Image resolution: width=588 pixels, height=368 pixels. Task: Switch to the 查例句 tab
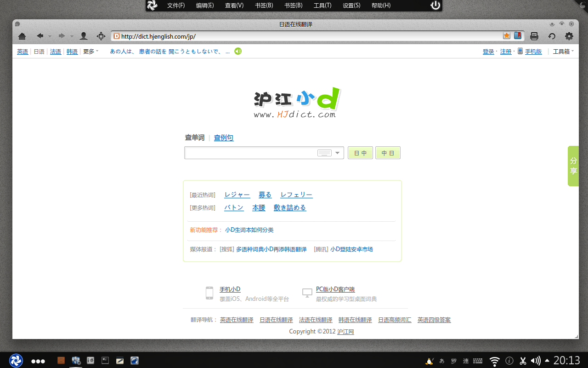(x=224, y=138)
